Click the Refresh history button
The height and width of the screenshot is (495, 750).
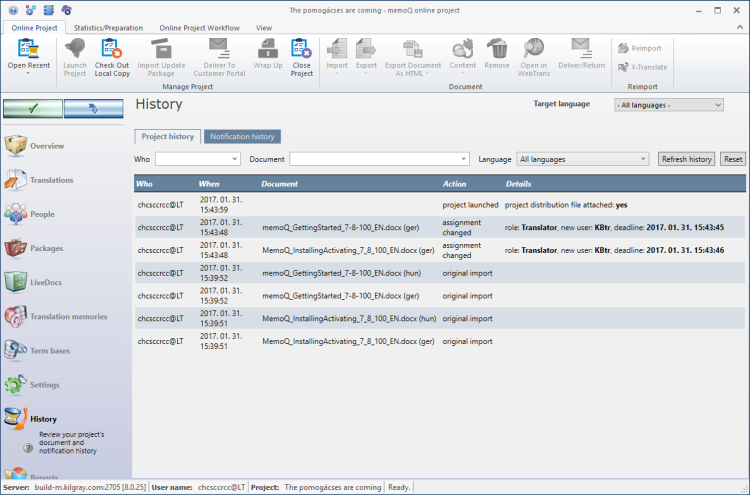tap(686, 159)
